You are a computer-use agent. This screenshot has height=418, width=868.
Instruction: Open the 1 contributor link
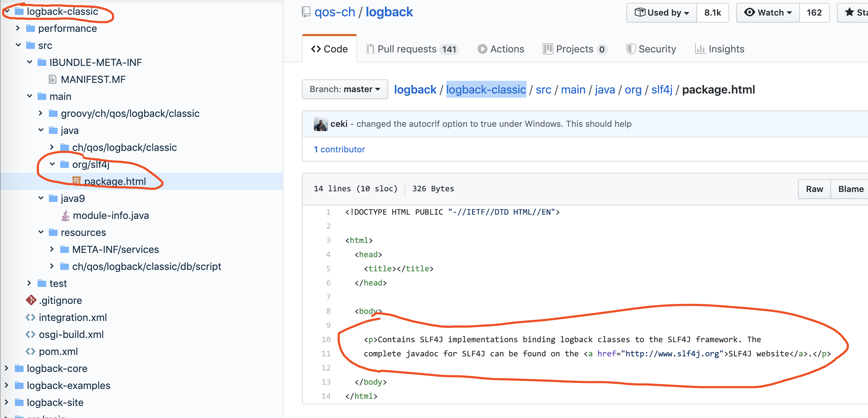[x=339, y=149]
